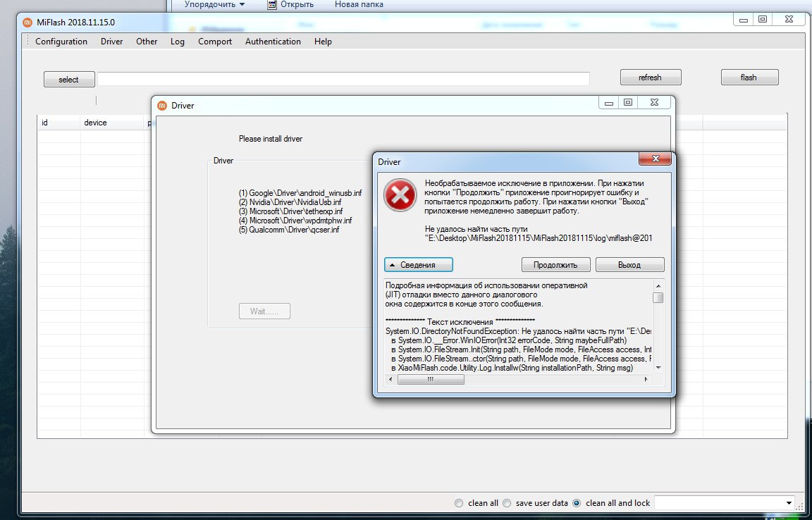
Task: Select the clean all radio option
Action: pyautogui.click(x=476, y=503)
